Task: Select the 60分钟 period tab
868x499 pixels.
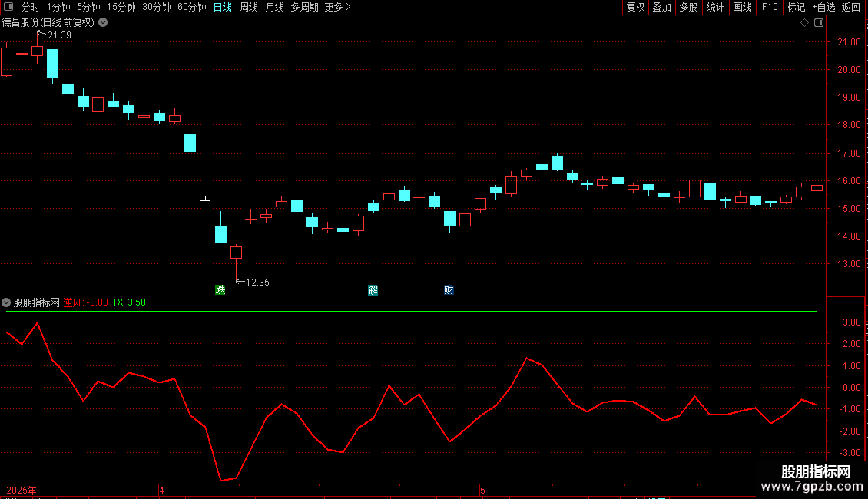Action: point(191,7)
